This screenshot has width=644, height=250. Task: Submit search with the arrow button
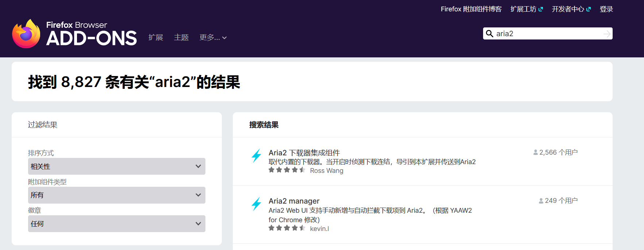(606, 34)
